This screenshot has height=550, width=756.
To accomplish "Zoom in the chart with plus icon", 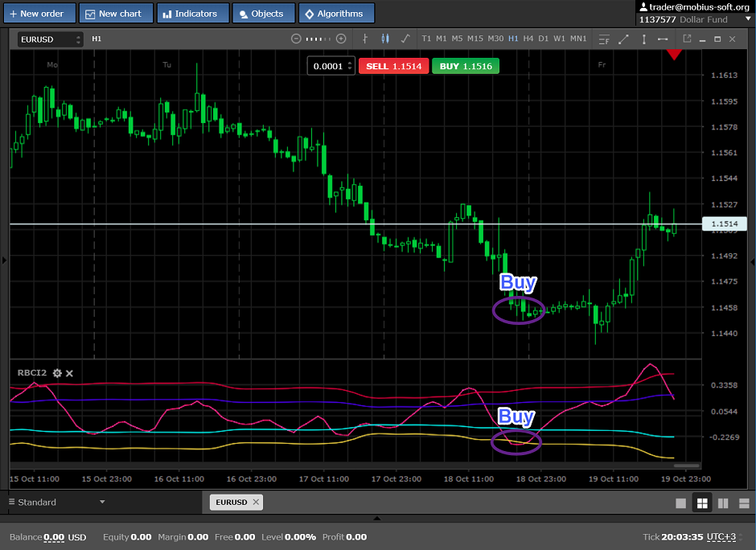I will [341, 39].
